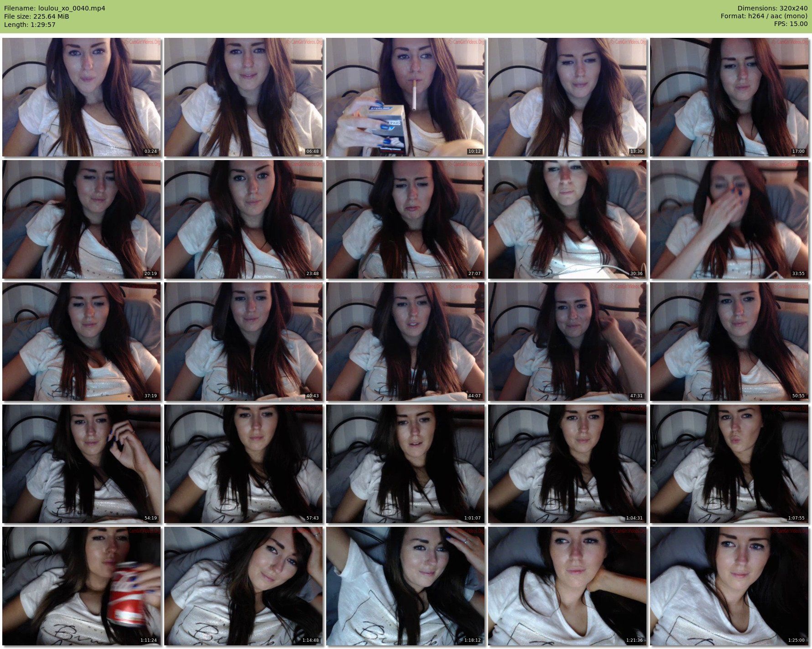Select the frame timestamped 54:19
Viewport: 812px width, 649px height.
[81, 464]
